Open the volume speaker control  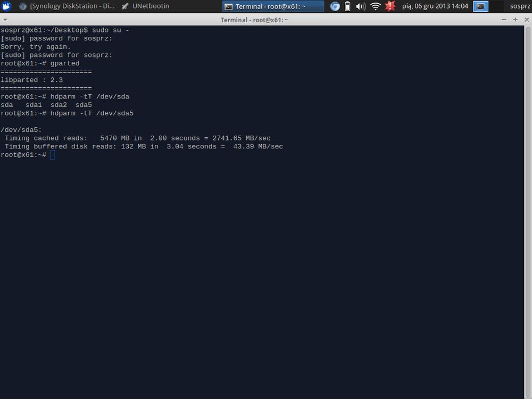[361, 6]
